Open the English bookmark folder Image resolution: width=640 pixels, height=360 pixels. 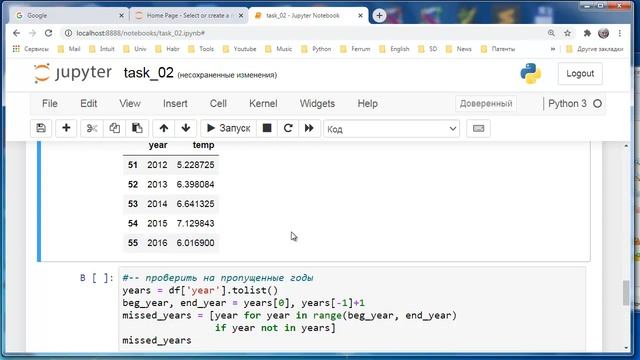(x=394, y=49)
